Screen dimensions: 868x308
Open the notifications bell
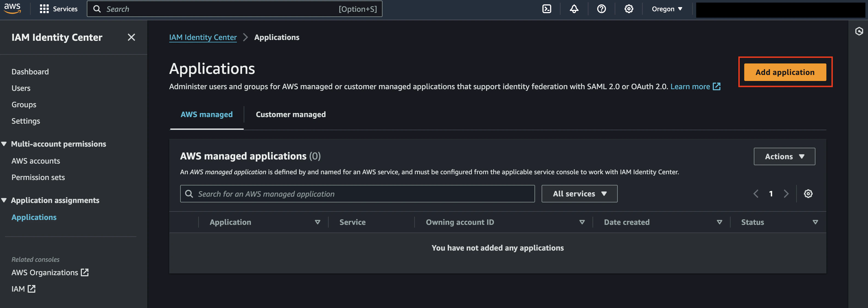574,9
